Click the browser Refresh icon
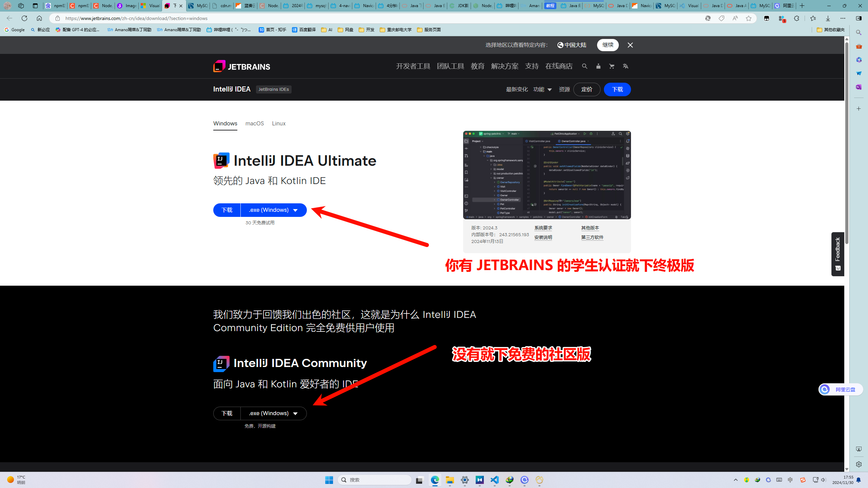The height and width of the screenshot is (488, 868). pyautogui.click(x=24, y=18)
